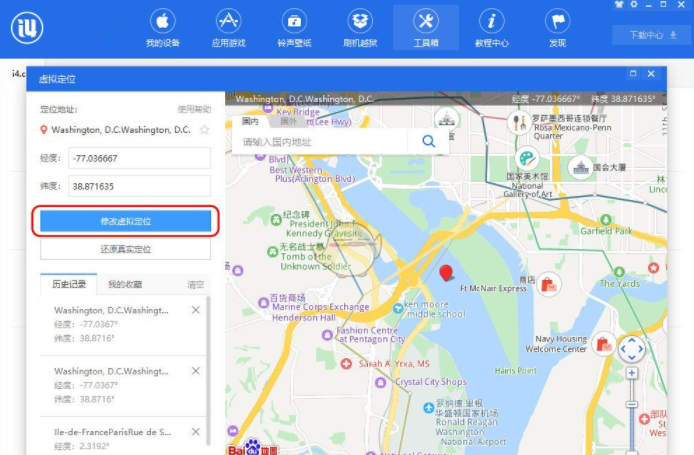Viewport: 694px width, 455px height.
Task: Click the history list scrollbar
Action: pos(208,371)
